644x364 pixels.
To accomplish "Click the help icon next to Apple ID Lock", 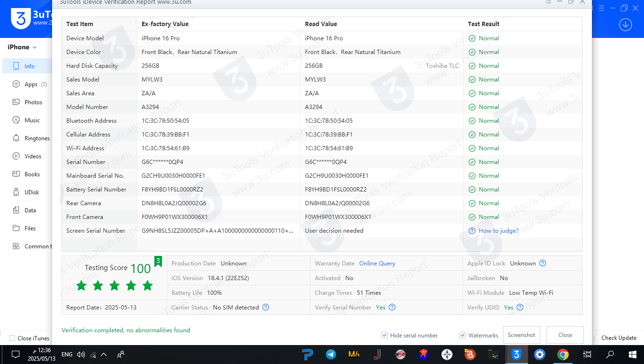I will [x=543, y=264].
